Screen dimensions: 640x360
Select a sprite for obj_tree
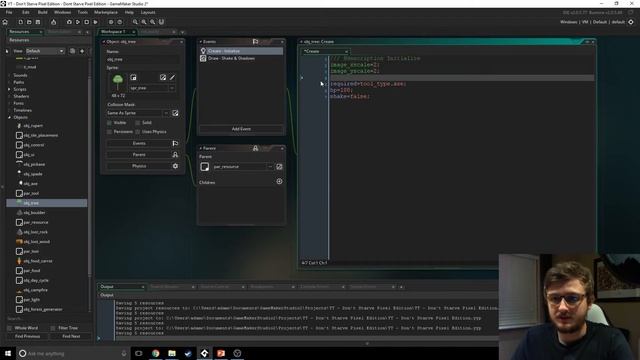[133, 78]
